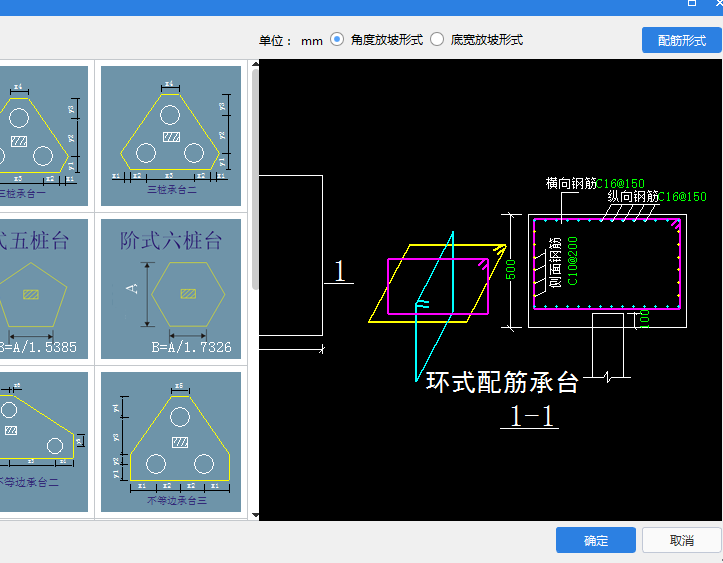The height and width of the screenshot is (563, 723).
Task: Click the scroll-down arrow of thumbnail list
Action: tap(255, 515)
